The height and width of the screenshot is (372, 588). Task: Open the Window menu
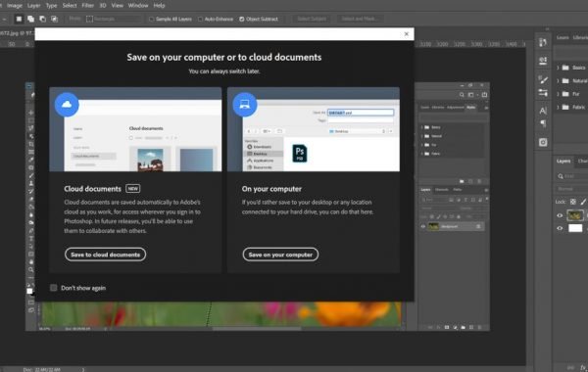(x=138, y=6)
